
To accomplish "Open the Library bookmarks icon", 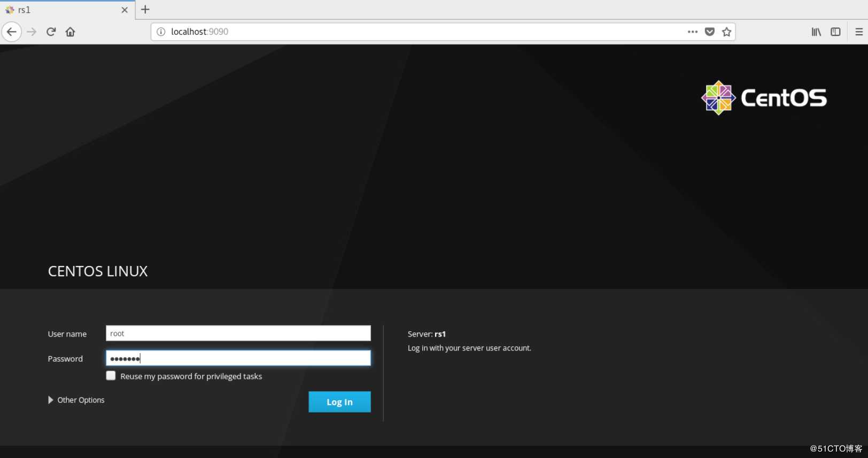I will (x=816, y=32).
